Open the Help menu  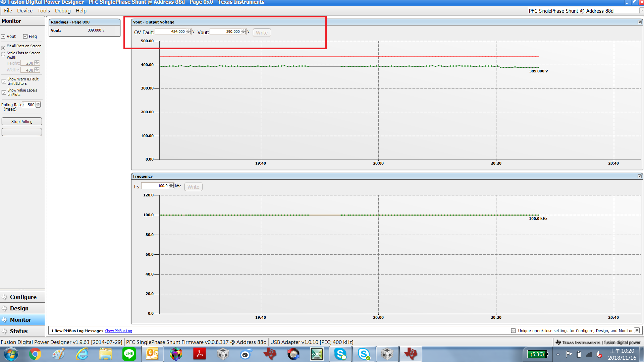(81, 11)
